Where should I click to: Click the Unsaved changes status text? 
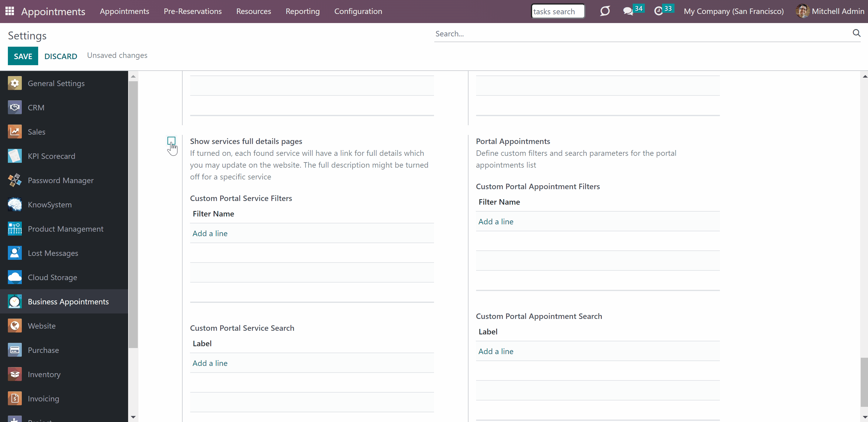pos(117,55)
